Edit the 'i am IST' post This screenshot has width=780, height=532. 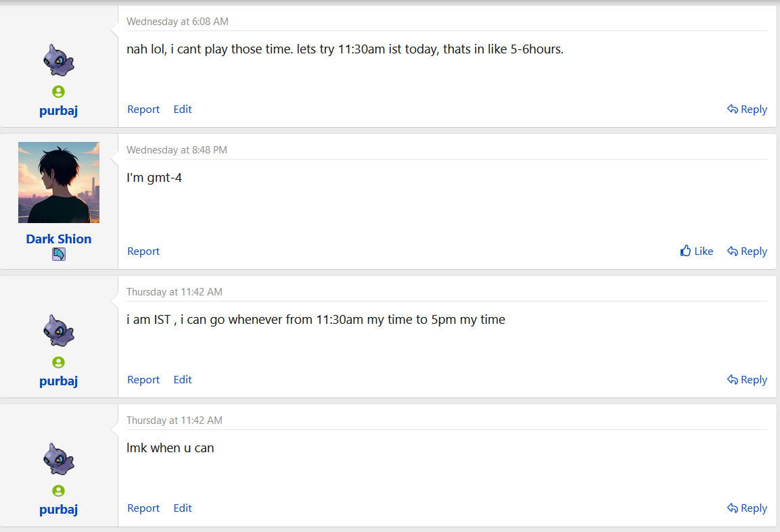(183, 380)
